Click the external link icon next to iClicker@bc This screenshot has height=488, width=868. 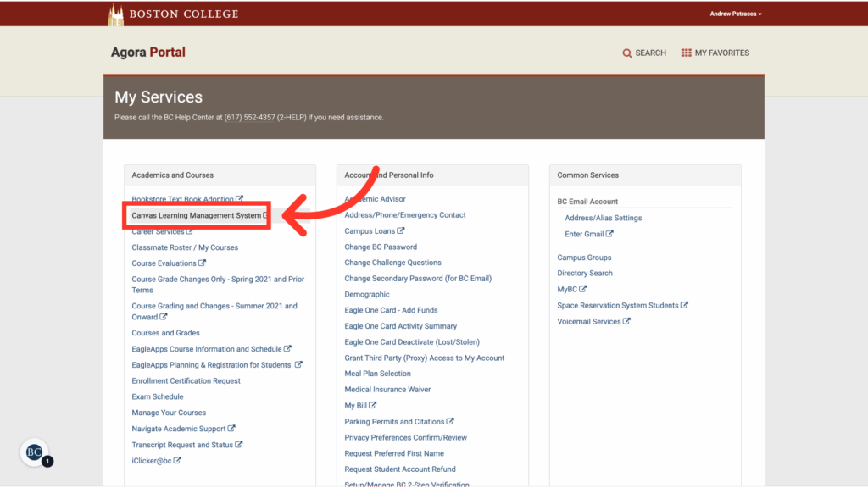click(x=177, y=460)
